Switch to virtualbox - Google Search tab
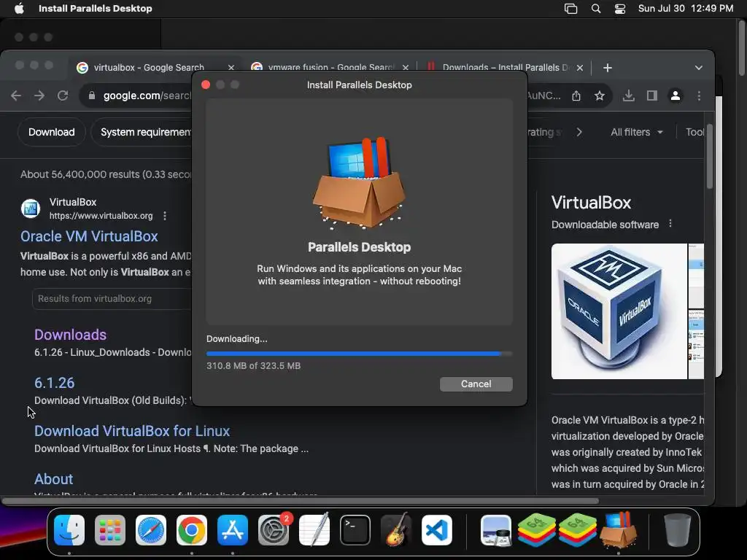The width and height of the screenshot is (747, 560). pyautogui.click(x=149, y=68)
